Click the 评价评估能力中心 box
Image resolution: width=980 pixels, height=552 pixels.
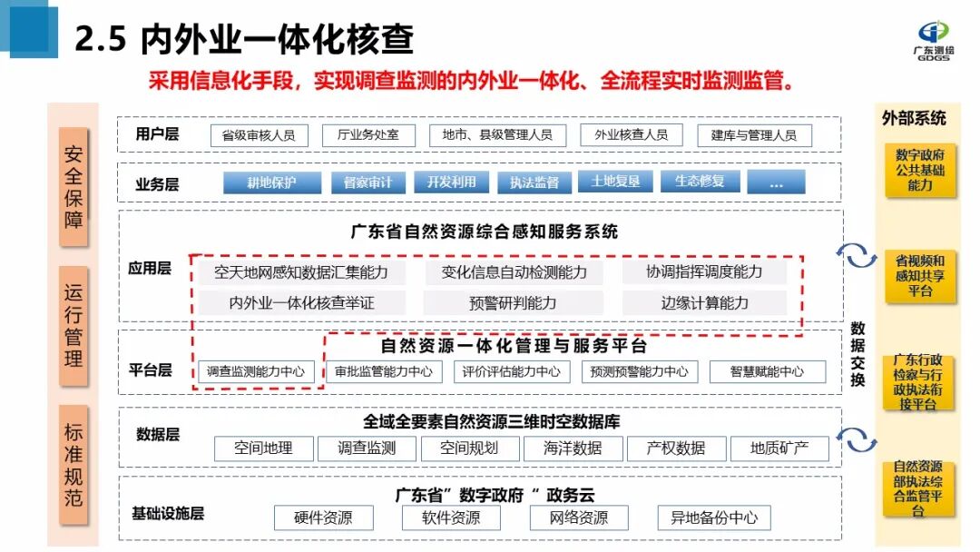pos(512,371)
